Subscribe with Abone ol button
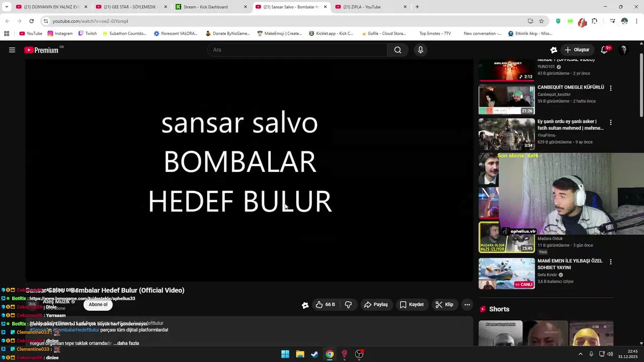644x362 pixels. pyautogui.click(x=98, y=305)
